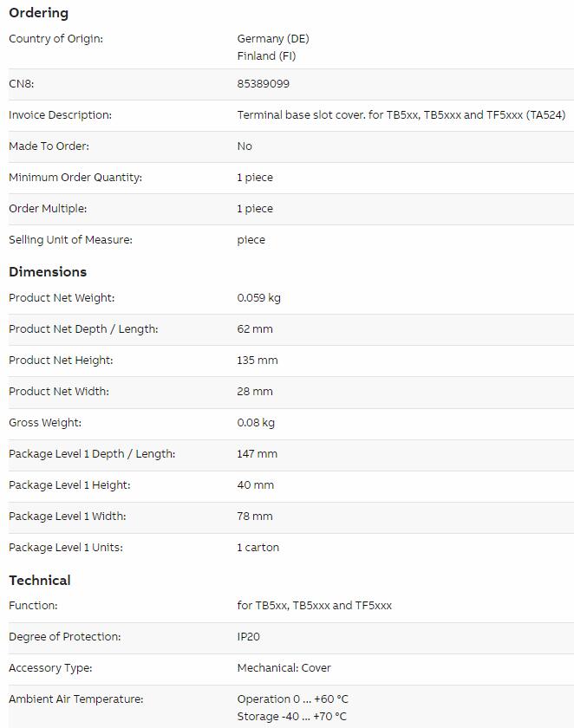Click the Ambient Air Temperature operation range
The width and height of the screenshot is (574, 728).
[292, 699]
